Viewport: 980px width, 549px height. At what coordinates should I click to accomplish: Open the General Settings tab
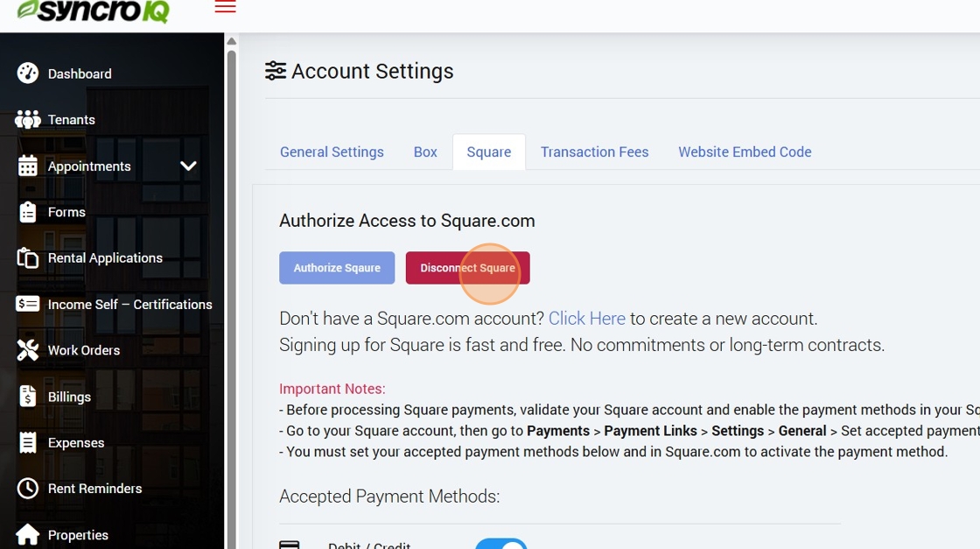point(332,152)
